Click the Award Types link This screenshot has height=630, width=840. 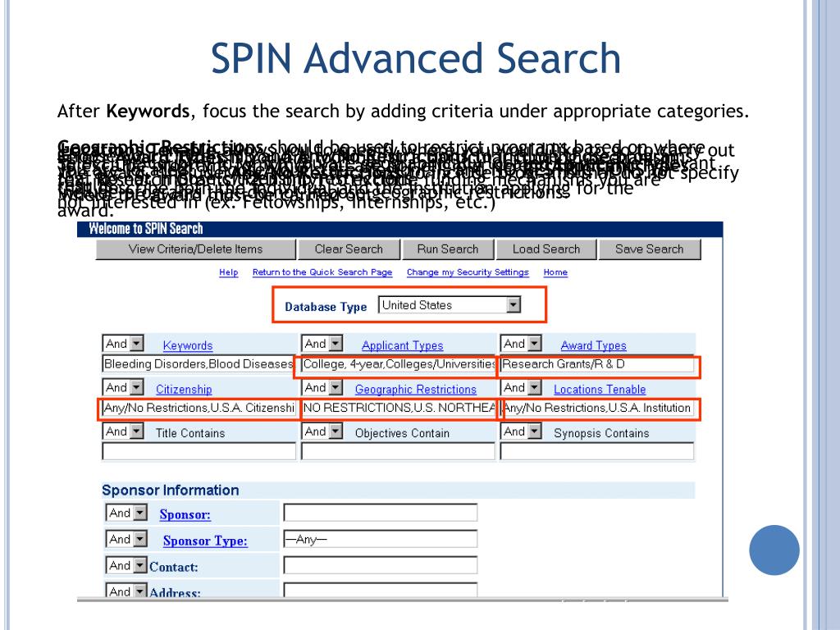tap(594, 345)
